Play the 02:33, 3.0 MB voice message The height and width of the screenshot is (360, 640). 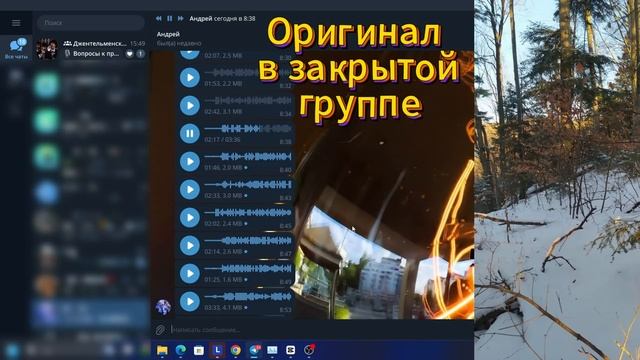(190, 189)
